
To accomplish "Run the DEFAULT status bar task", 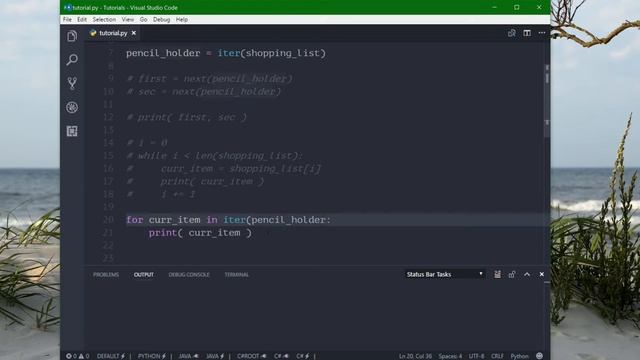I will (111, 356).
